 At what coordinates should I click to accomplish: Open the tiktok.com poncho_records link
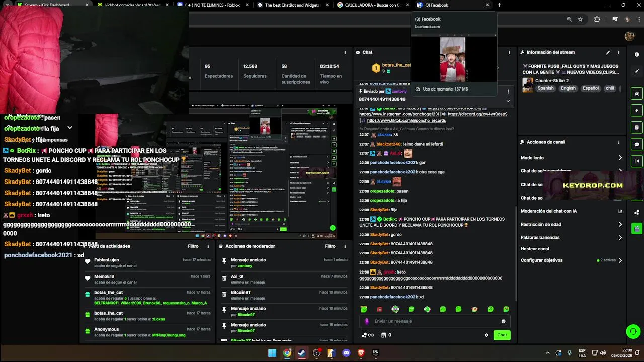pyautogui.click(x=407, y=121)
